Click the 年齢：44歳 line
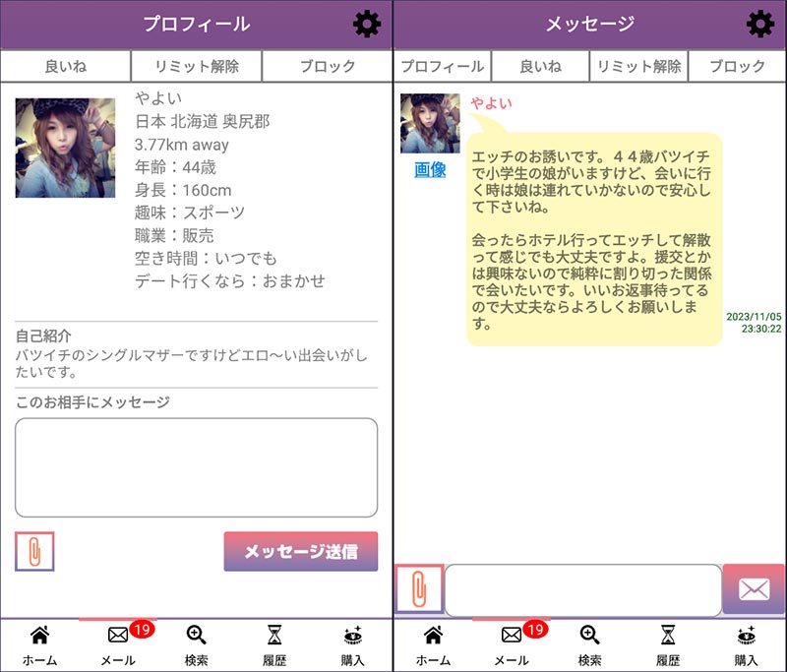 (x=175, y=167)
